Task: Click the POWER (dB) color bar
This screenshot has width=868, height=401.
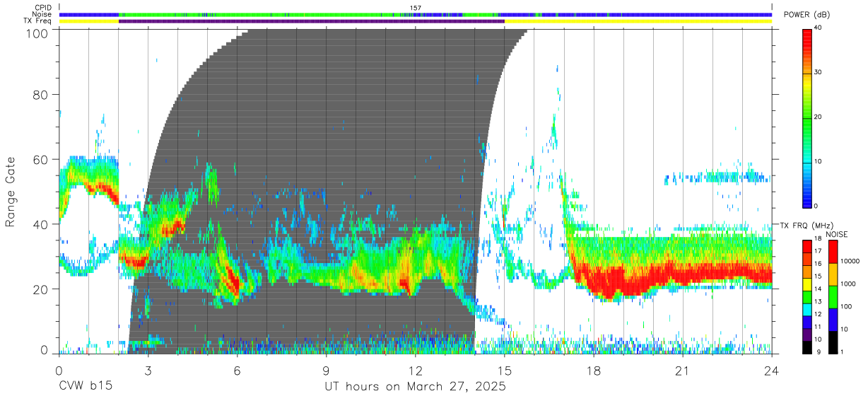Action: tap(807, 117)
